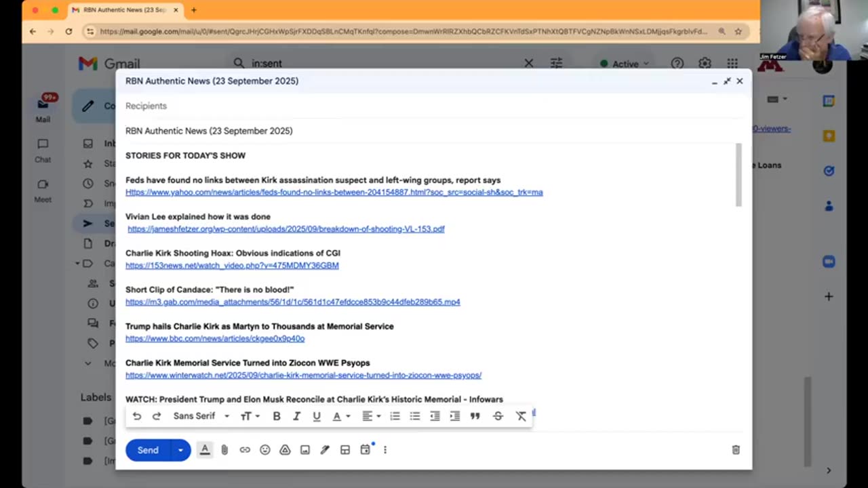Open the Sans Serif font dropdown

tap(201, 416)
